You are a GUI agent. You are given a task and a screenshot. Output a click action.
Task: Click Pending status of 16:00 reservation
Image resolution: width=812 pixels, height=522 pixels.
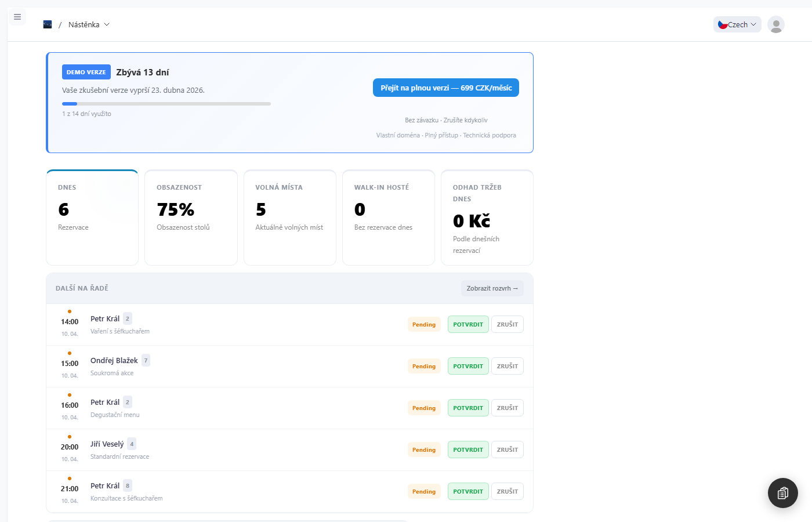coord(423,408)
